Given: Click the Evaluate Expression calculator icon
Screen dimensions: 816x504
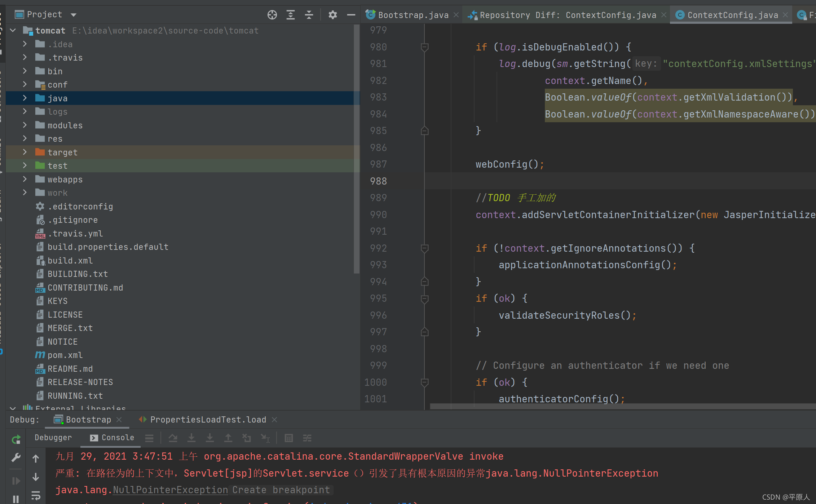Looking at the screenshot, I should click(x=288, y=438).
